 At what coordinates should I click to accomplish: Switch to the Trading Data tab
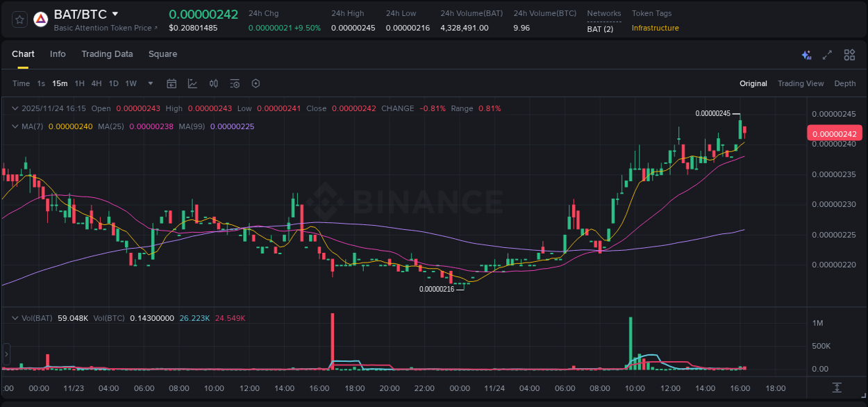coord(107,54)
